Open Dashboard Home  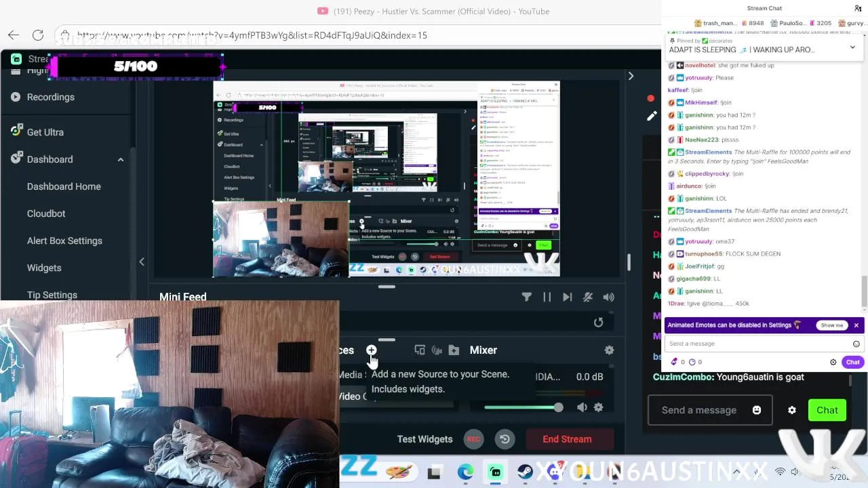pos(64,186)
